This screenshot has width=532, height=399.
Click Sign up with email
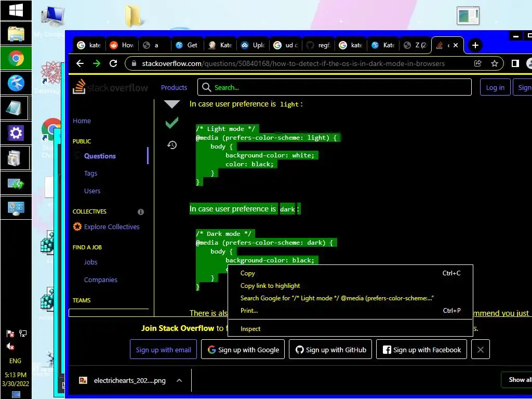pos(163,350)
